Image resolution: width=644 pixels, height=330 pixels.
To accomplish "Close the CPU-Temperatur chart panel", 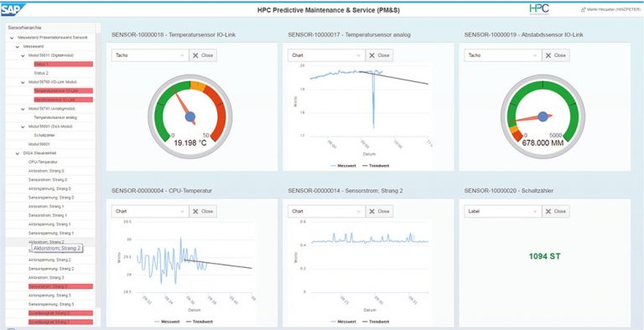I will (x=203, y=211).
